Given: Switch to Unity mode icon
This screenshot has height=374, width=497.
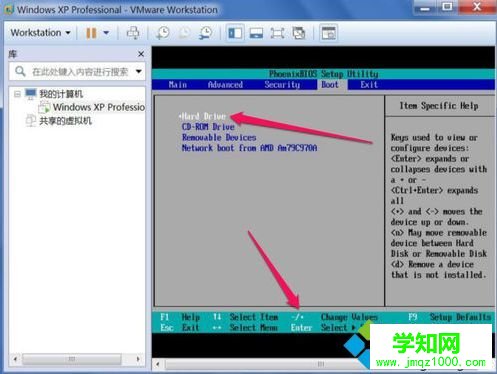Looking at the screenshot, I should (x=299, y=33).
